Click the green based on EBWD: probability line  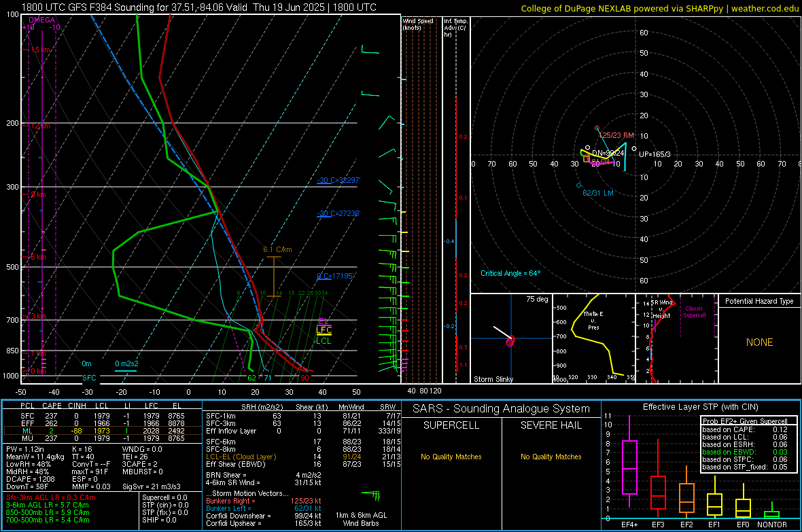point(745,452)
